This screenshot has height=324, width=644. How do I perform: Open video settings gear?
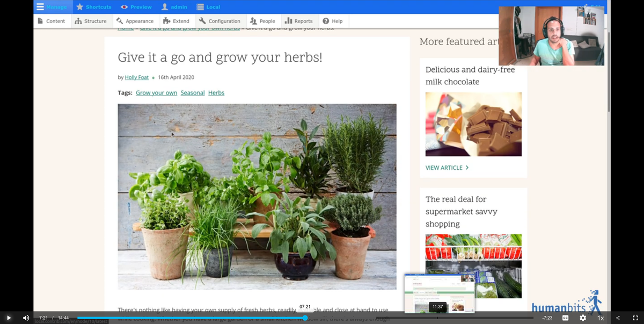583,318
